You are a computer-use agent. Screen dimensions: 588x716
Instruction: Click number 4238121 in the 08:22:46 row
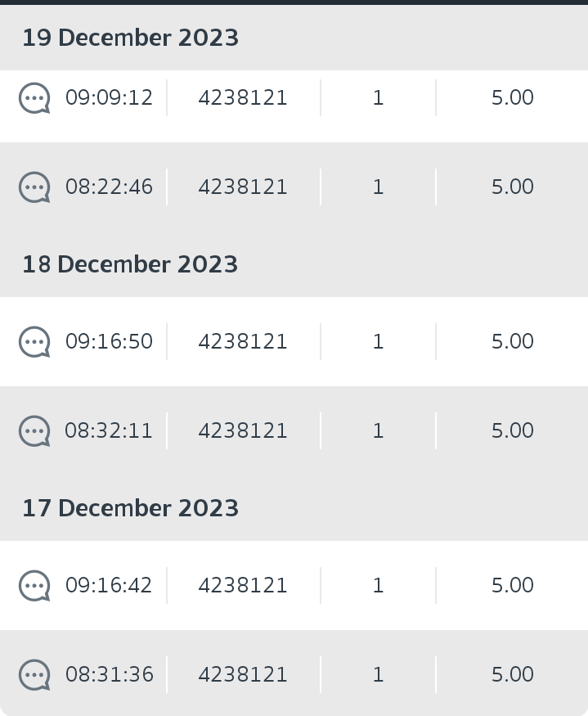(243, 187)
